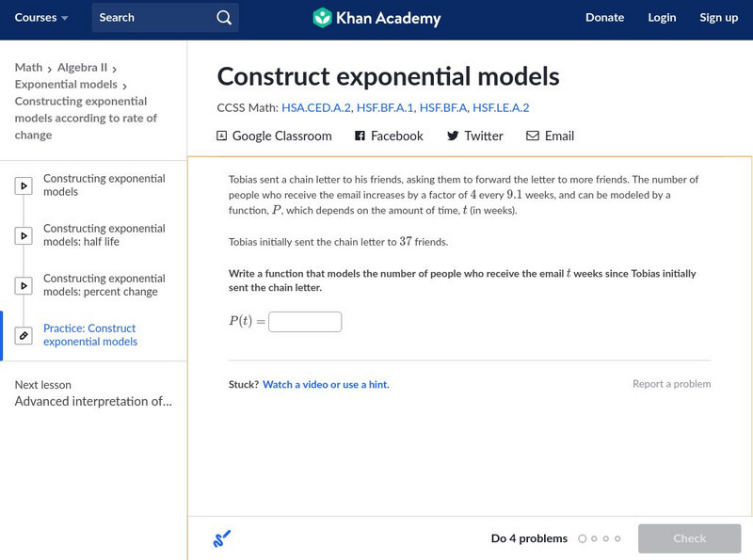This screenshot has width=753, height=560.
Task: Click the Login menu item
Action: (662, 18)
